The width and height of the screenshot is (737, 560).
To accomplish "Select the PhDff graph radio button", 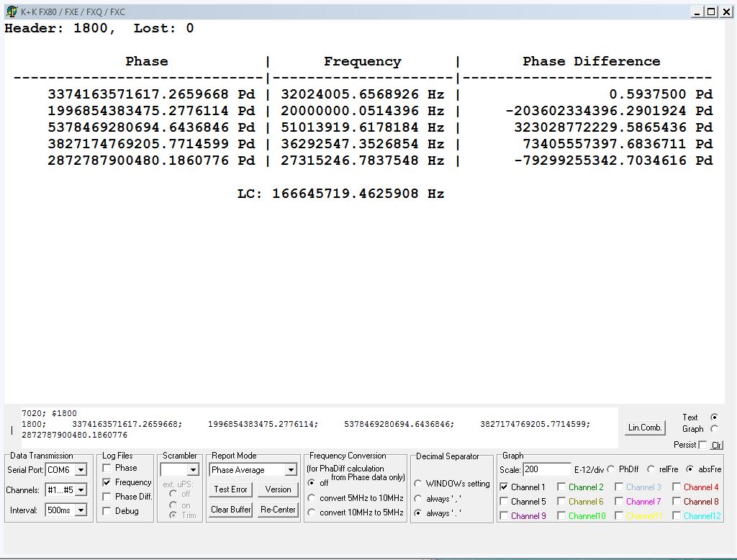I will click(x=611, y=469).
